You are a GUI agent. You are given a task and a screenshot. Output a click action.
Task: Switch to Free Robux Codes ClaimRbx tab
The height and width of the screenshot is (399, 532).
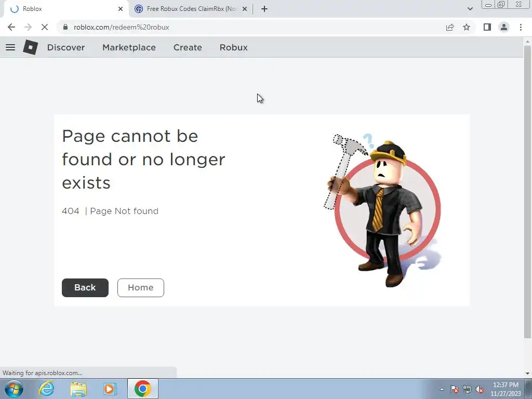tap(191, 9)
